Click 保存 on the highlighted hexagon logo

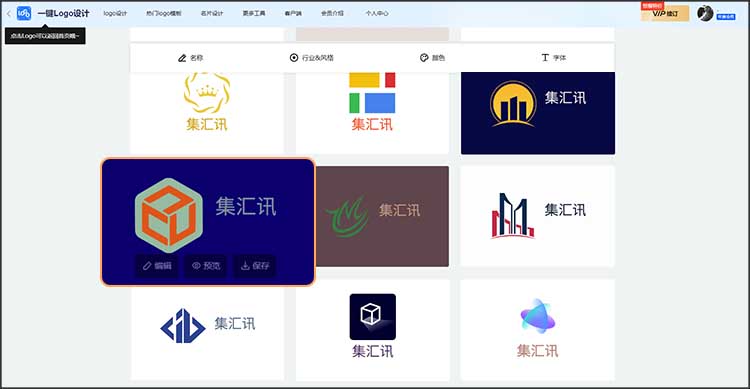(x=255, y=266)
